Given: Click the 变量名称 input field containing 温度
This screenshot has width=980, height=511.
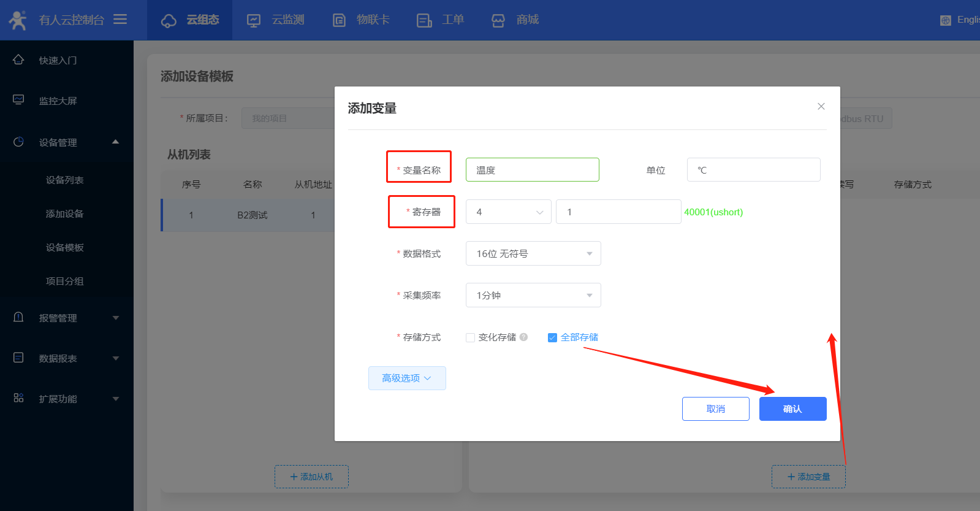Looking at the screenshot, I should [532, 170].
